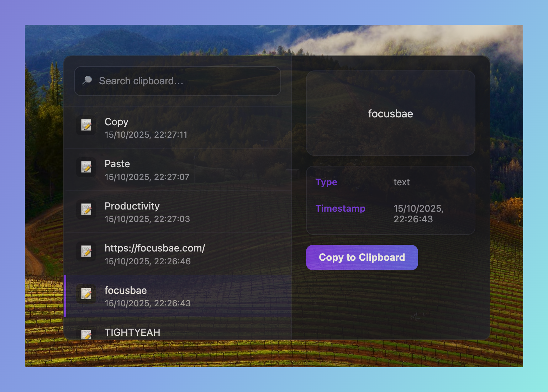Click the pencil detail on the Copy entry icon
The height and width of the screenshot is (392, 548).
pos(88,127)
